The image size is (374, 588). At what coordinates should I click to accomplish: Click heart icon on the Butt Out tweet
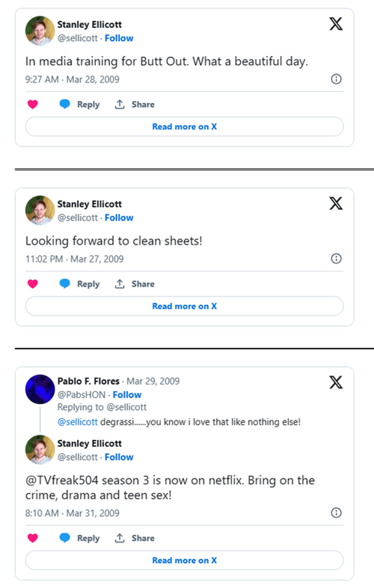point(33,105)
